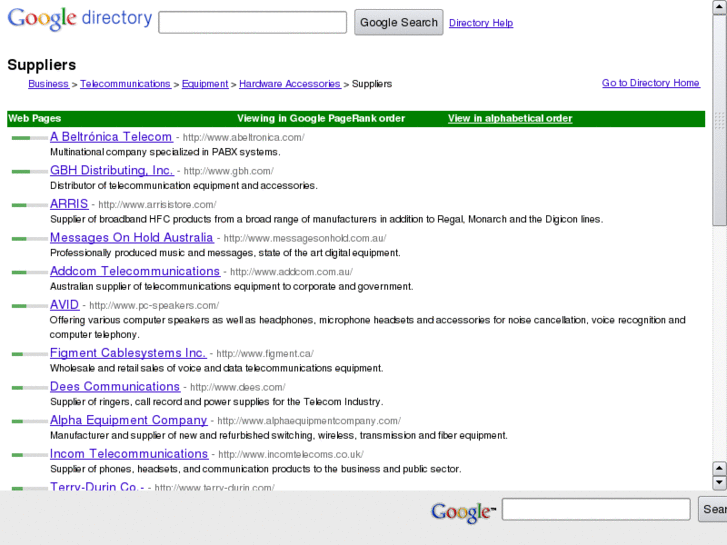Click the incomtelecoms.co.uk URL text
This screenshot has height=545, width=727.
(291, 455)
